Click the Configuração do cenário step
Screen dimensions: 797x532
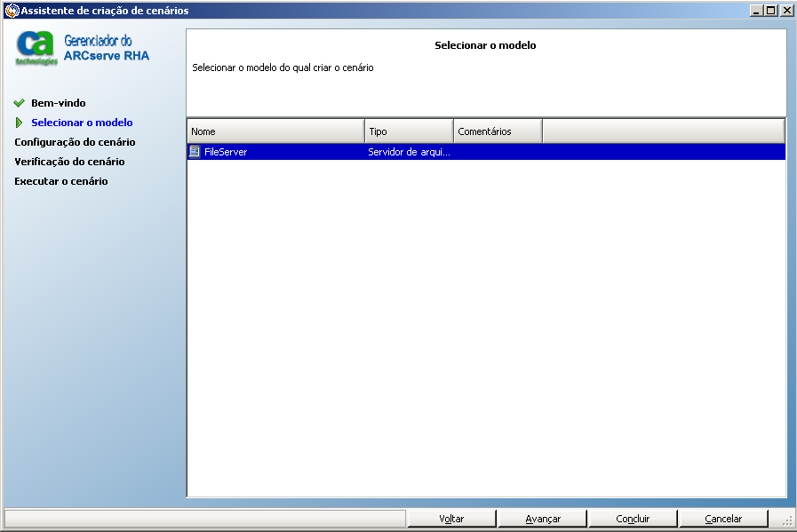click(75, 142)
